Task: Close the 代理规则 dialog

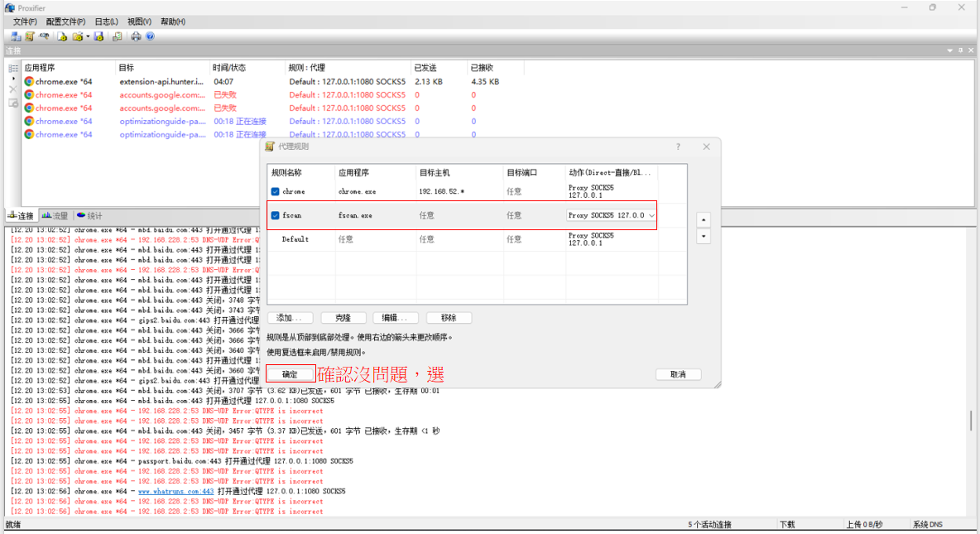Action: click(x=706, y=147)
